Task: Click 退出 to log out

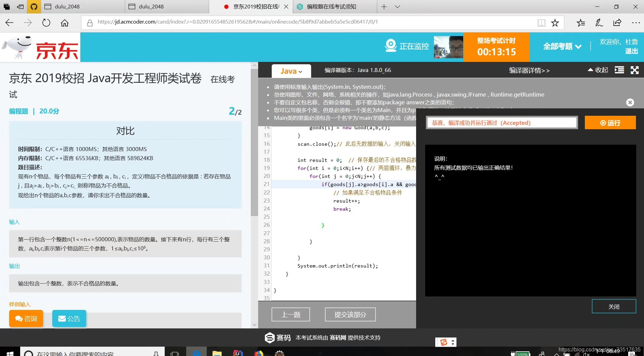Action: [632, 51]
